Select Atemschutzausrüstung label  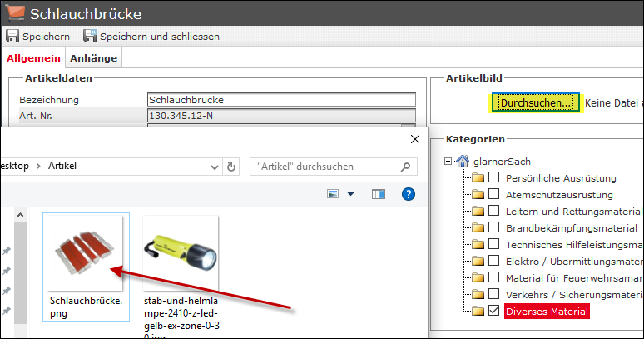coord(559,195)
